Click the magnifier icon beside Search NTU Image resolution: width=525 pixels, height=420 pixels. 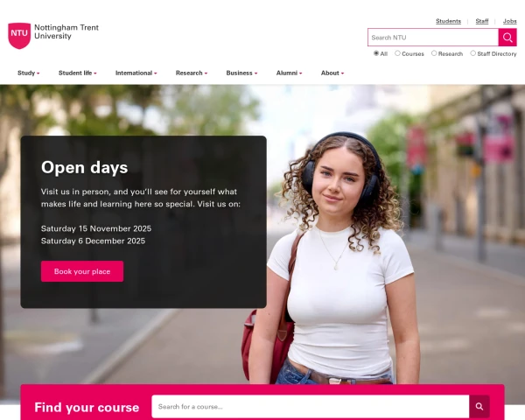pos(507,37)
